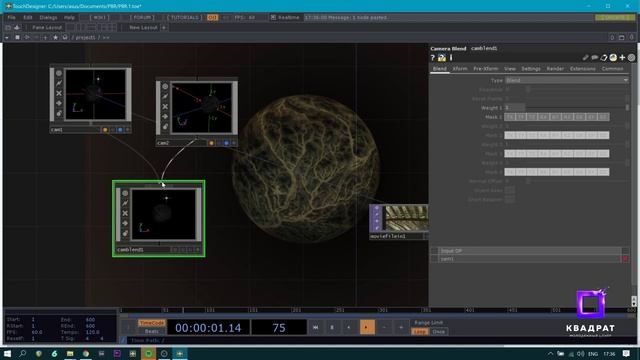Click the Weight 1 slider track
640x360 pixels.
[576, 108]
